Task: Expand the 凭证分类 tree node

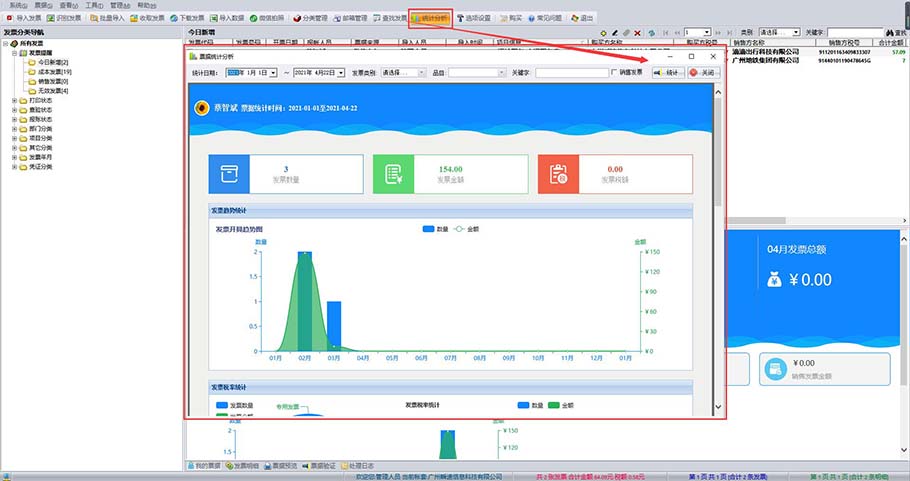Action: [15, 167]
